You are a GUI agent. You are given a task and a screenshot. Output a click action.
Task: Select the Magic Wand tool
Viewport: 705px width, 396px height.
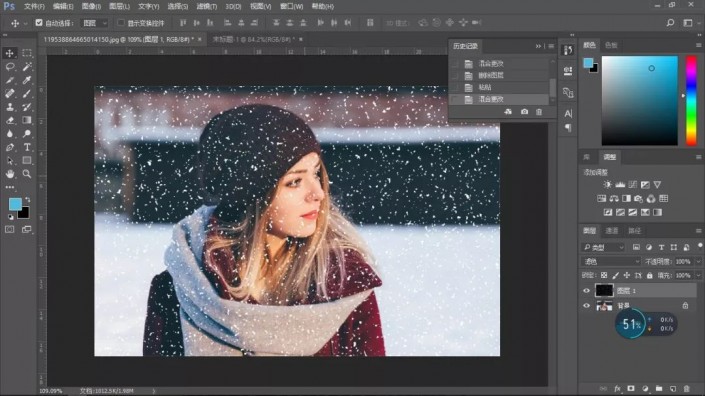coord(27,67)
